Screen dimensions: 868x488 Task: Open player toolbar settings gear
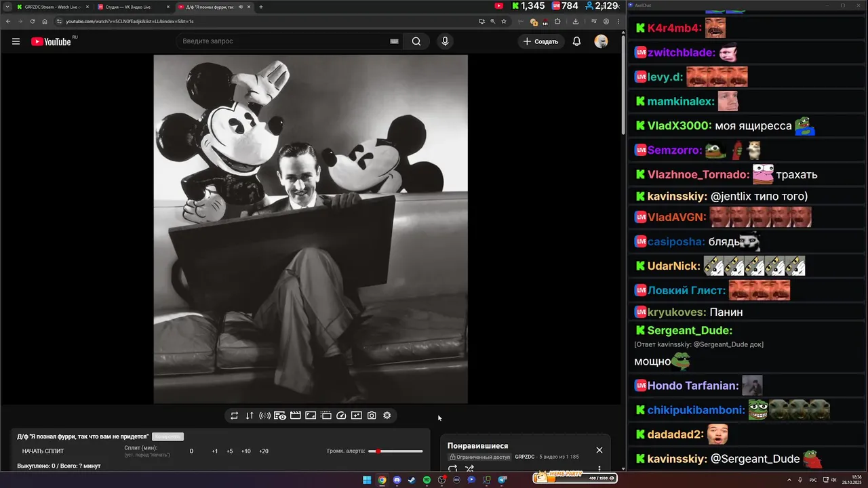(x=387, y=415)
